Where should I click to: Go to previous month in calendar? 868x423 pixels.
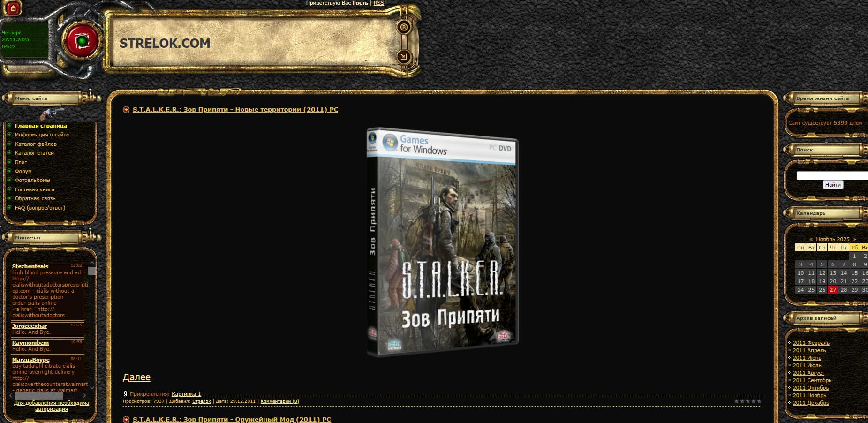pyautogui.click(x=811, y=239)
